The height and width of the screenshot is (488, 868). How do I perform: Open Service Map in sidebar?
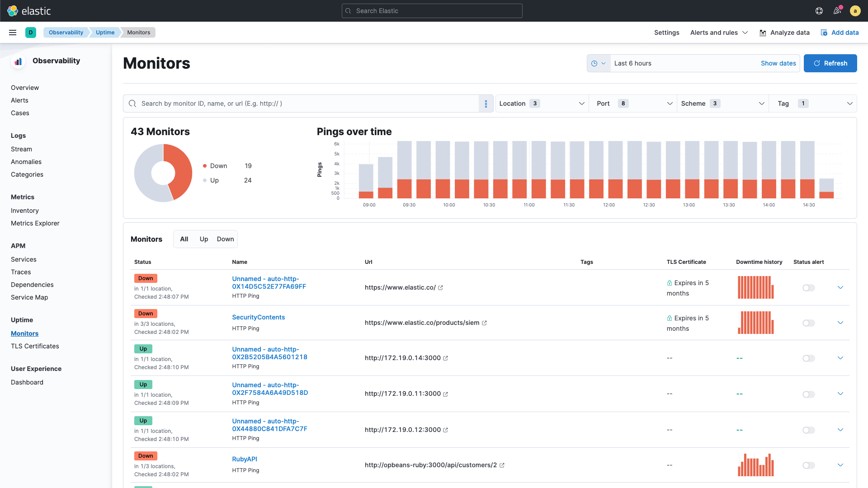click(29, 297)
